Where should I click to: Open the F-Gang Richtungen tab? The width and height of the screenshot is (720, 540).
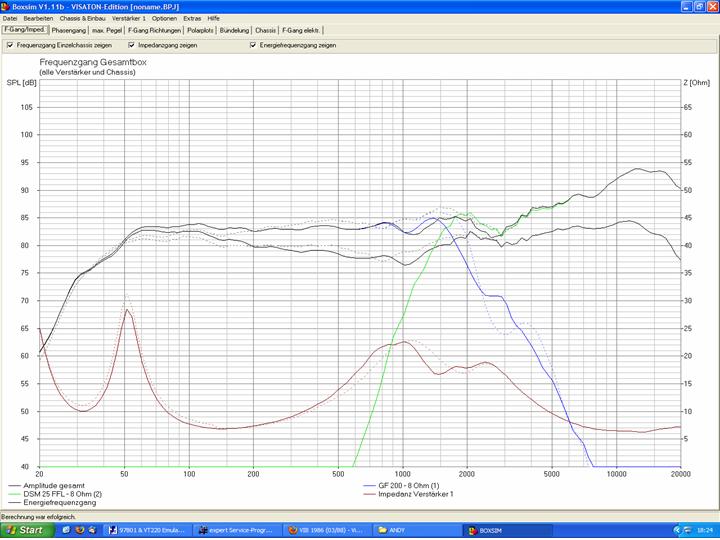pos(150,30)
